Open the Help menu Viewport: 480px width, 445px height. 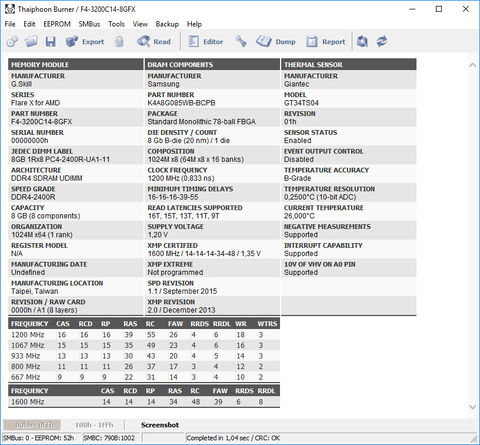click(194, 24)
